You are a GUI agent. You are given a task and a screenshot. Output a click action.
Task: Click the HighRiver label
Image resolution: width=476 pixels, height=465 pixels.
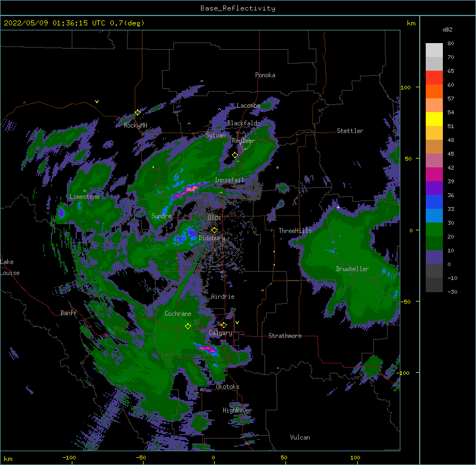[x=237, y=410]
